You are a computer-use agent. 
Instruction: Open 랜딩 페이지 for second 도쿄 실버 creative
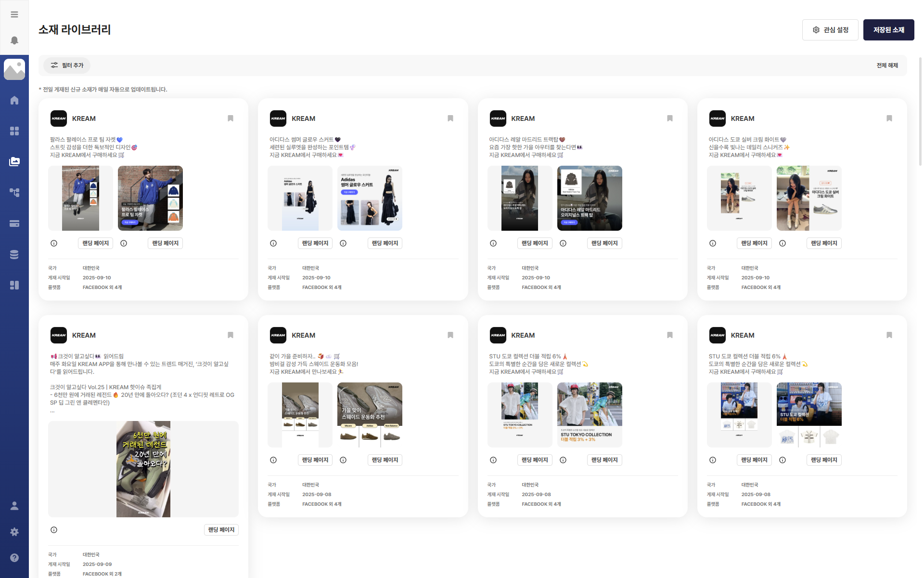pyautogui.click(x=824, y=243)
